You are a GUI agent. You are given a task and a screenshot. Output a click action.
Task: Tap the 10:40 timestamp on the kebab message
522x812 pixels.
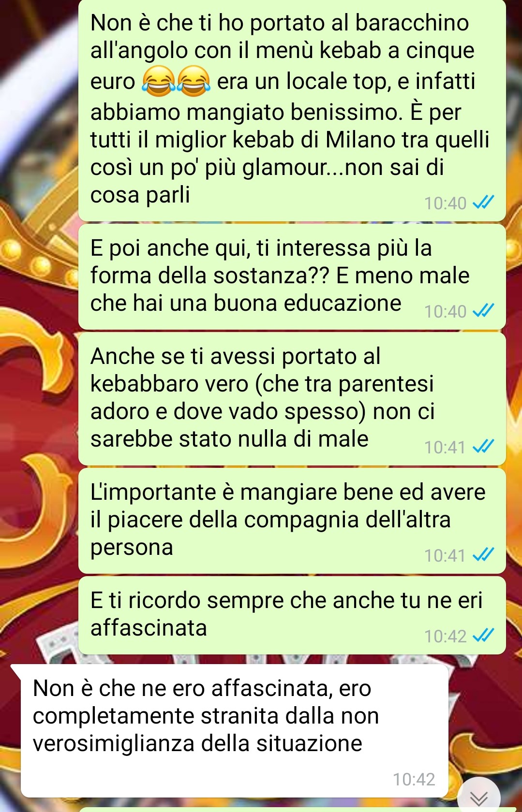(445, 203)
